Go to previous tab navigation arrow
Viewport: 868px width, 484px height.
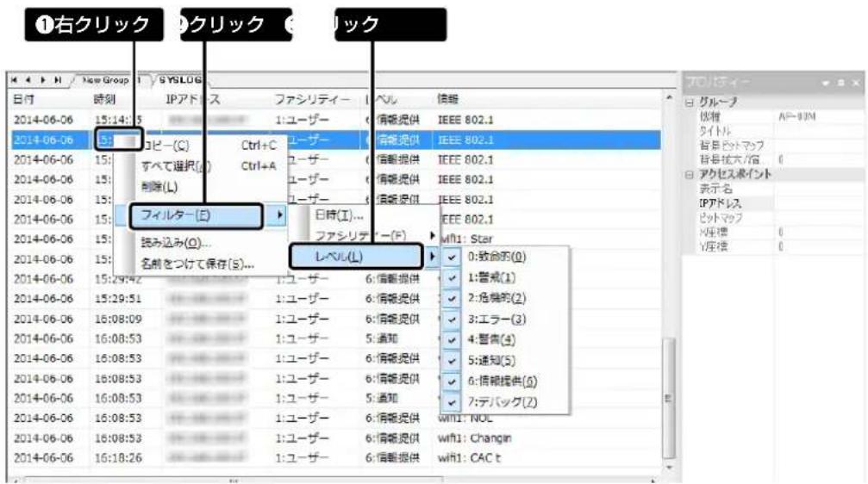28,80
